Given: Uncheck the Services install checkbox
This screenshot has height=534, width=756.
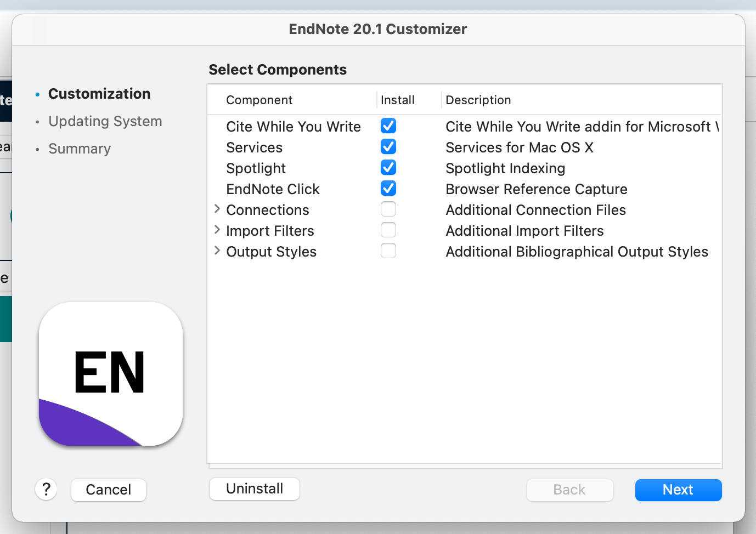Looking at the screenshot, I should point(388,147).
